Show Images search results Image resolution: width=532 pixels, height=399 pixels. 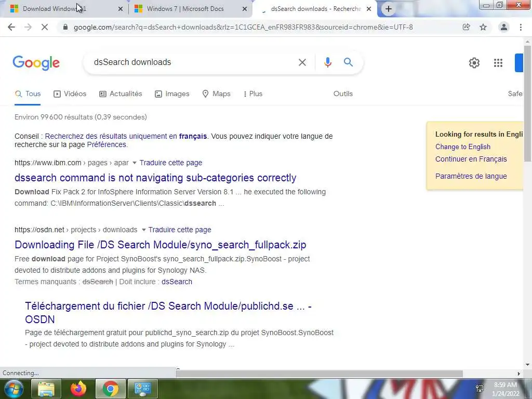pyautogui.click(x=172, y=94)
